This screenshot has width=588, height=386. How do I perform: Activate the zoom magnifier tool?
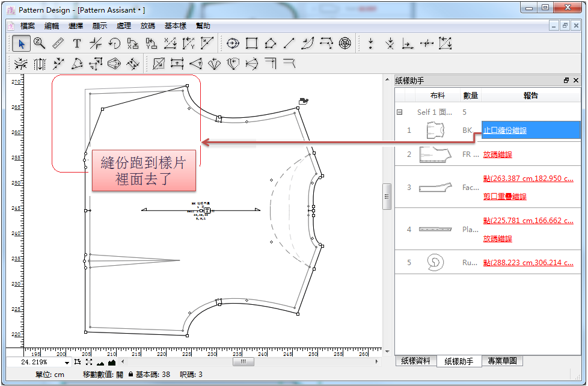[x=40, y=43]
